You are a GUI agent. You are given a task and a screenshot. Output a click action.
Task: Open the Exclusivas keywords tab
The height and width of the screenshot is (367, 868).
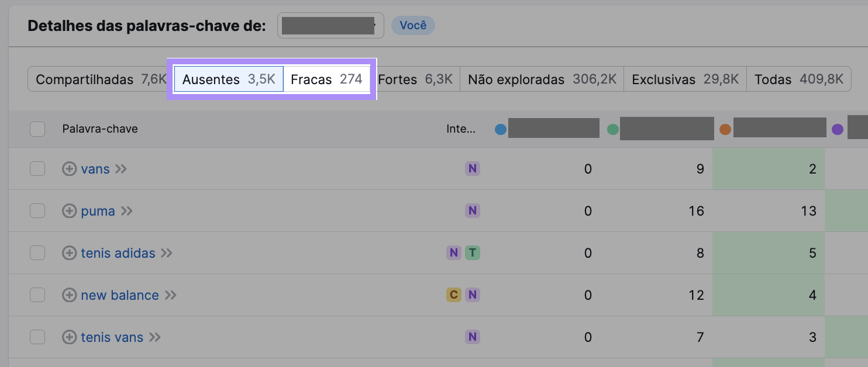point(684,79)
